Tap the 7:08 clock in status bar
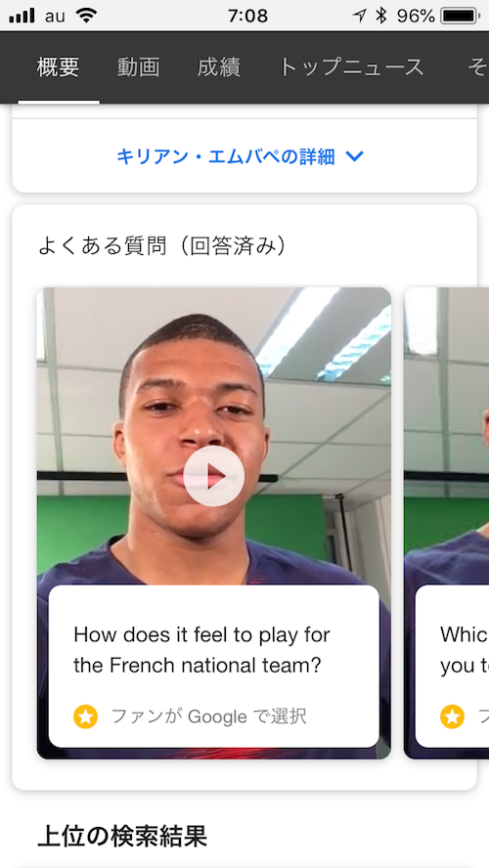The image size is (489, 868). 247,16
